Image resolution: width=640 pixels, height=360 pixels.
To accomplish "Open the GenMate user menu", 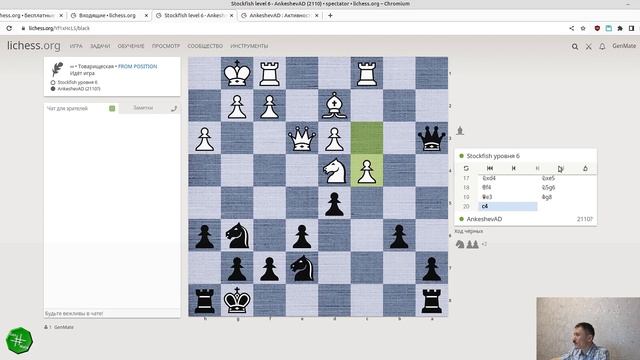I will [x=624, y=46].
